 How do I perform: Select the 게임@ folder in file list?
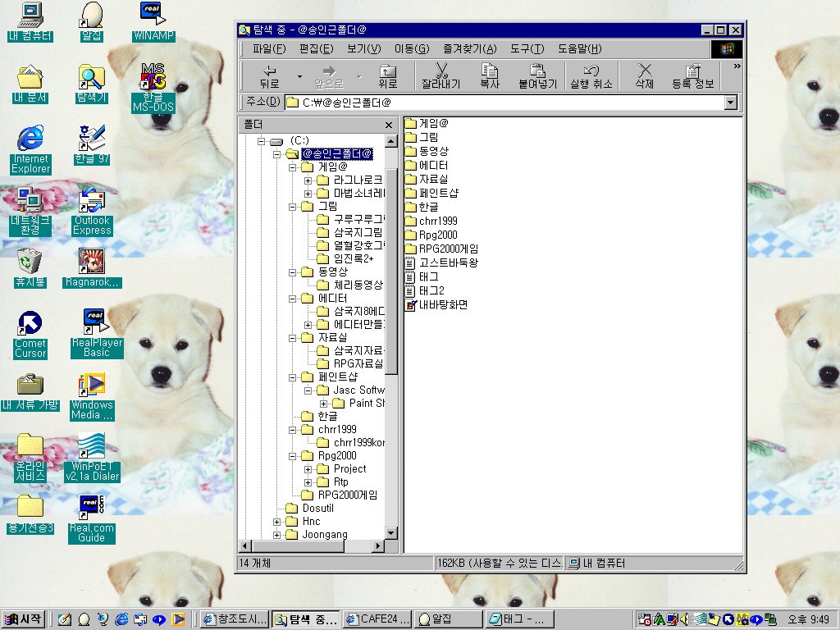click(427, 123)
